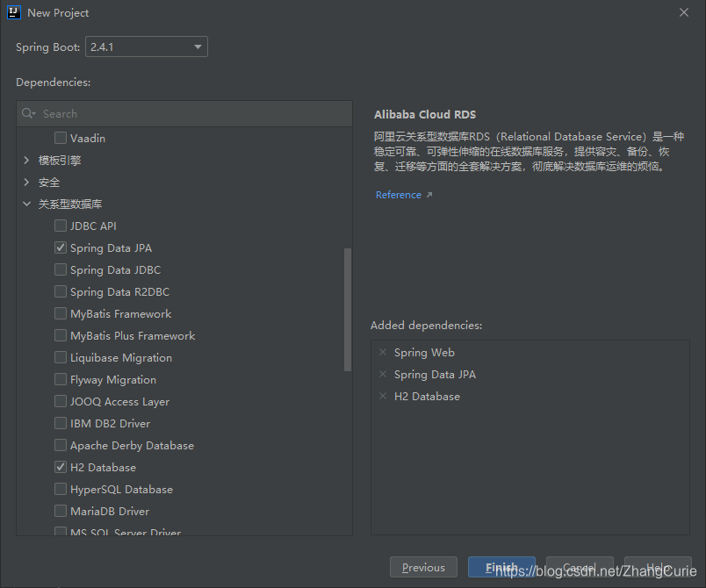Uncheck Spring Data JPA checkbox

coord(61,247)
